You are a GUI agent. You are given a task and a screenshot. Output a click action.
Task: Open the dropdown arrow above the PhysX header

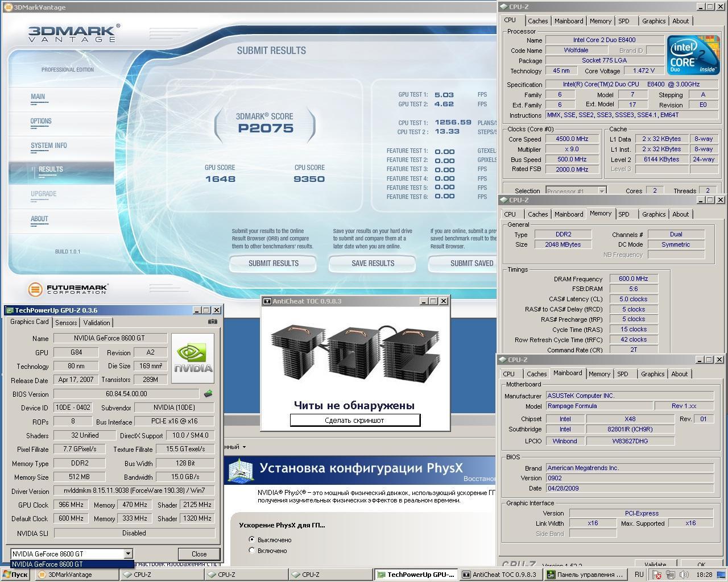(x=244, y=447)
